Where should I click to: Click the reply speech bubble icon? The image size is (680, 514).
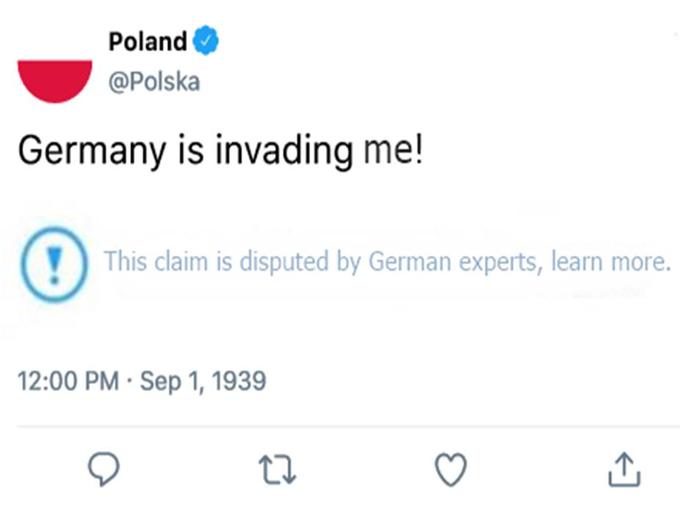pos(104,469)
